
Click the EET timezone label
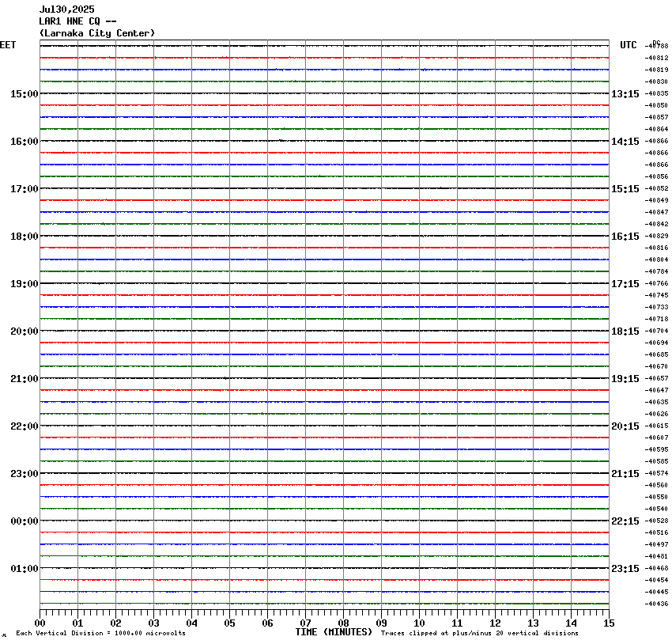click(x=8, y=45)
